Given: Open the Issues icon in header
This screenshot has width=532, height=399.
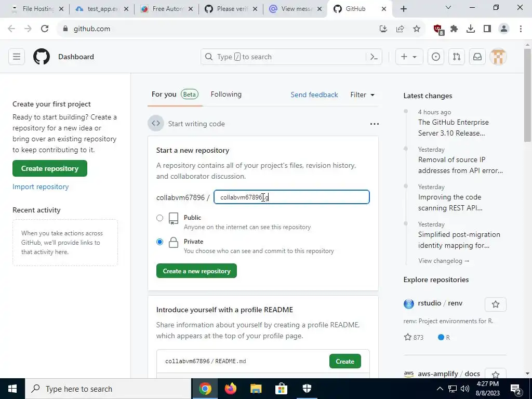Looking at the screenshot, I should point(436,57).
